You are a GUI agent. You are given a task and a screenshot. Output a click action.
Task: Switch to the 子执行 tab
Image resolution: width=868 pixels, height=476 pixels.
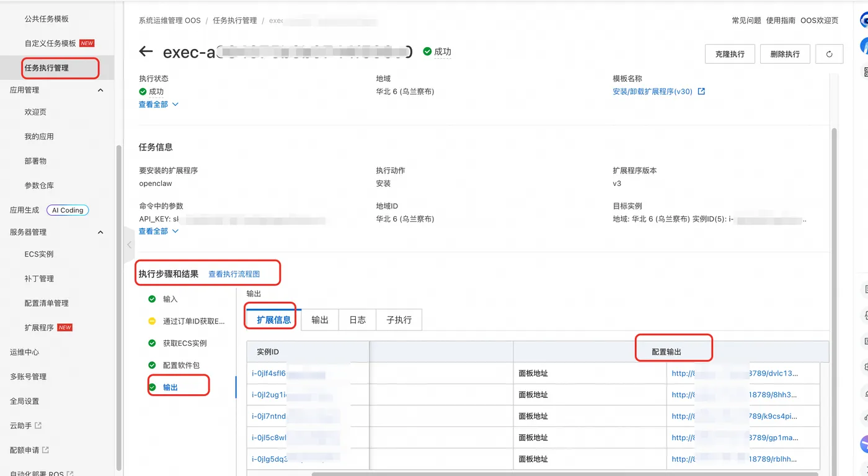(399, 320)
